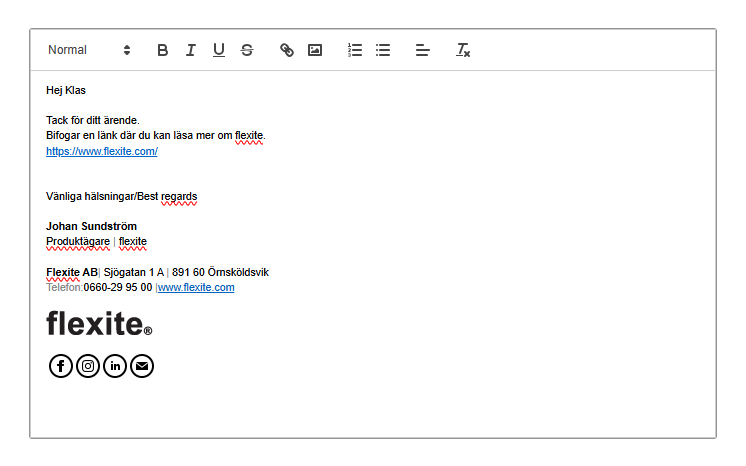Place cursor after 'Hej Klas' text

[x=86, y=90]
